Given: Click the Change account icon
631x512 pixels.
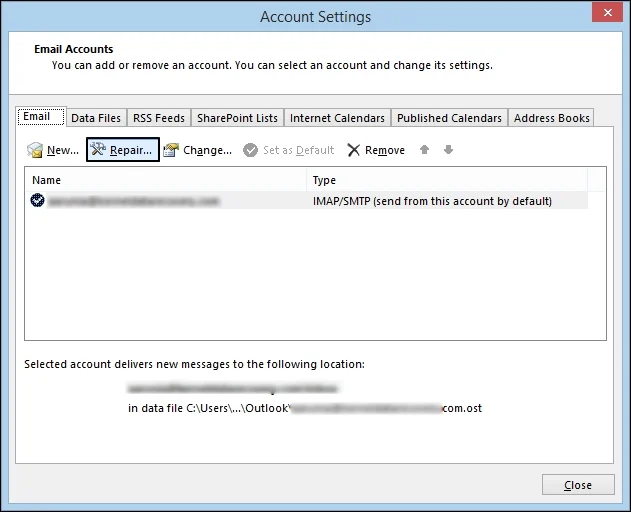Looking at the screenshot, I should tap(171, 150).
